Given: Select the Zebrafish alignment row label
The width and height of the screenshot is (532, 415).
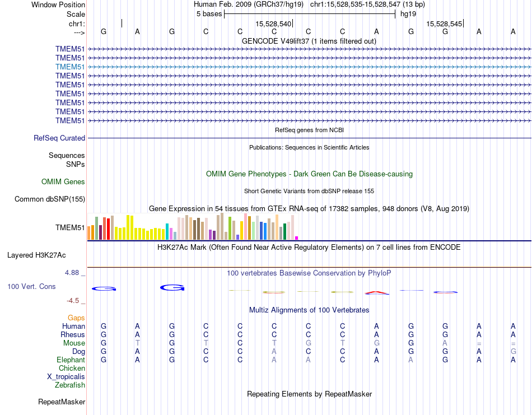Looking at the screenshot, I should point(70,385).
